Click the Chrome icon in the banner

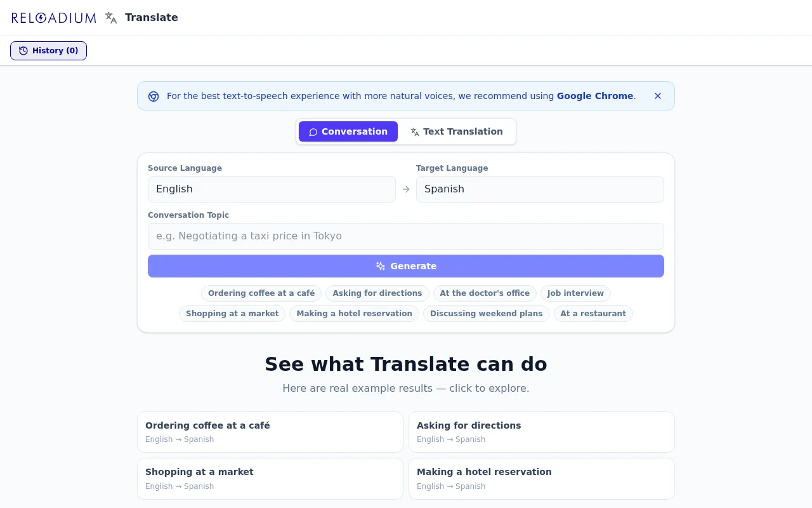tap(154, 97)
